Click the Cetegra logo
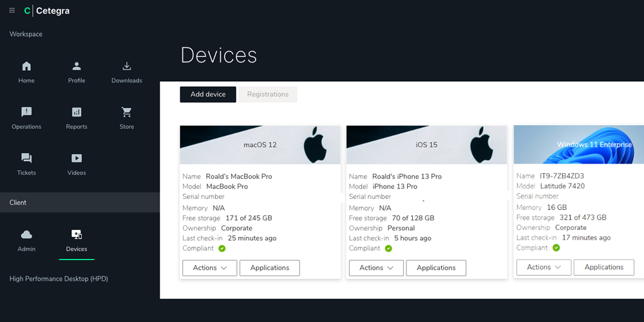644x322 pixels. (x=47, y=11)
